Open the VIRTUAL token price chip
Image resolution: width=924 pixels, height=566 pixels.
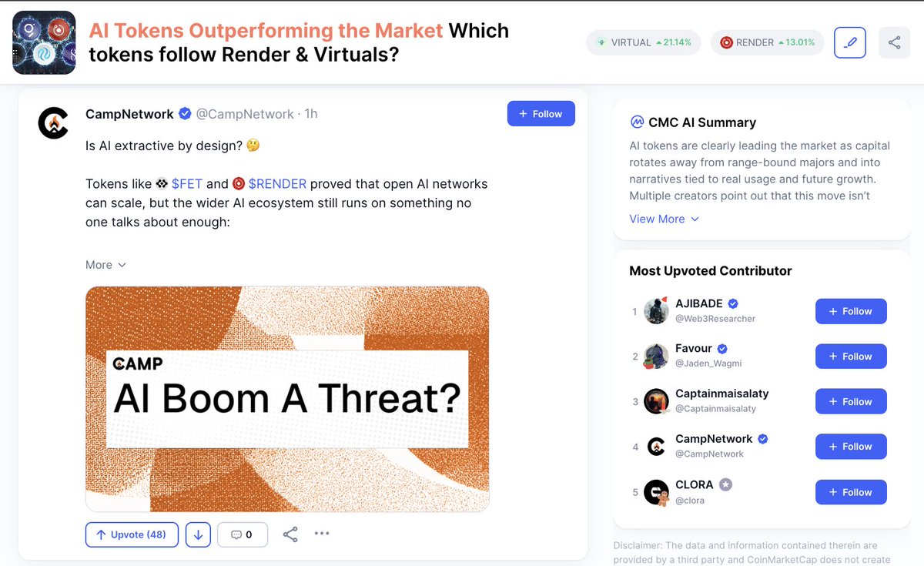click(x=644, y=42)
